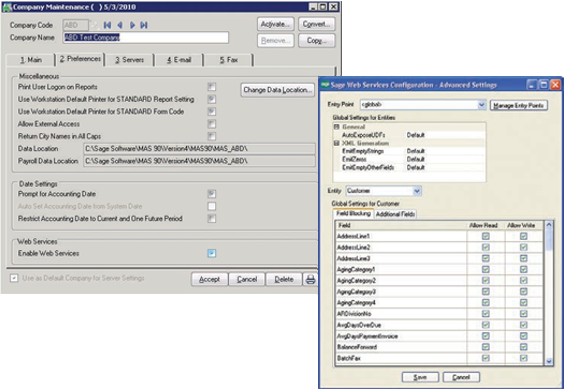Click the Payroll Data Location path field
This screenshot has height=390, width=565.
click(199, 161)
